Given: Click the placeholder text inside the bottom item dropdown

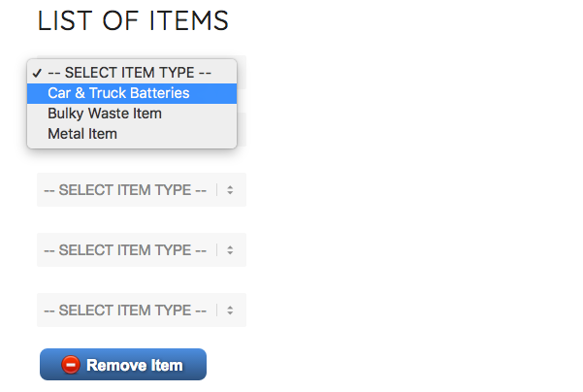Looking at the screenshot, I should [x=125, y=310].
